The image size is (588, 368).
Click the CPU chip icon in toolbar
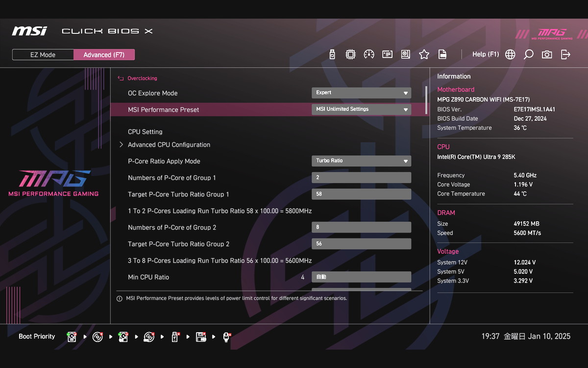350,54
